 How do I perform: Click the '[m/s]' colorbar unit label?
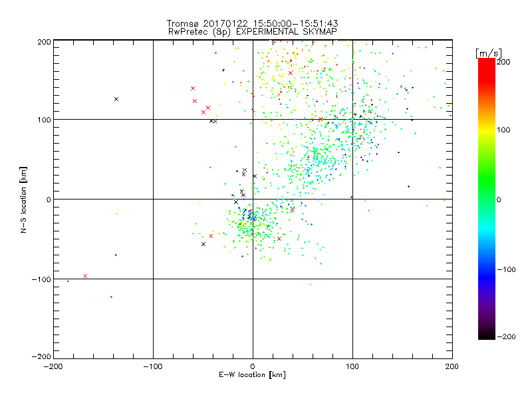click(x=489, y=53)
